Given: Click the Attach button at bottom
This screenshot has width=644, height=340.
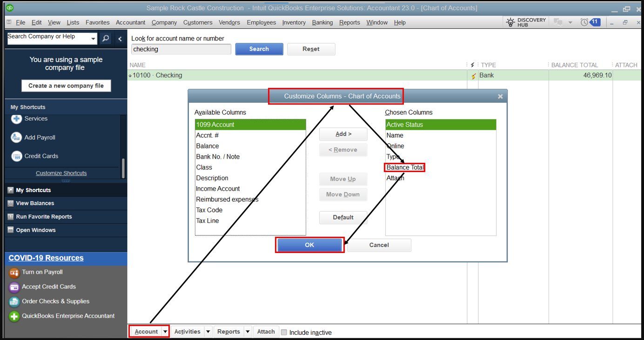Looking at the screenshot, I should (x=266, y=332).
